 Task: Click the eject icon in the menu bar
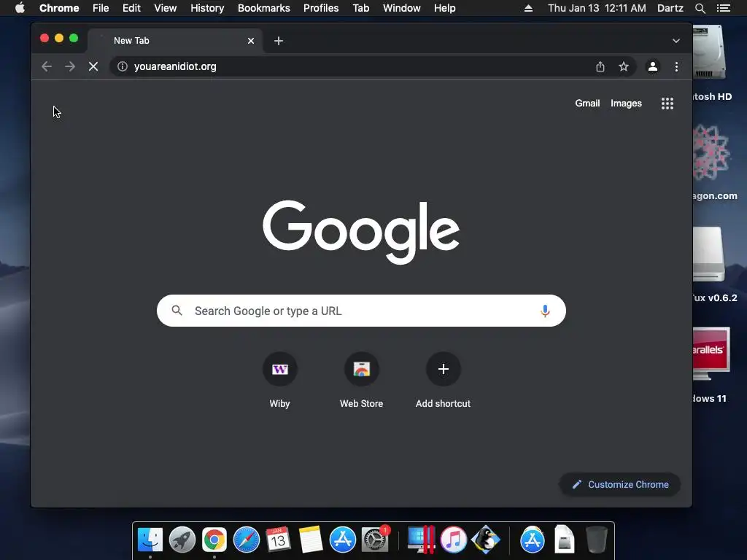(x=528, y=8)
